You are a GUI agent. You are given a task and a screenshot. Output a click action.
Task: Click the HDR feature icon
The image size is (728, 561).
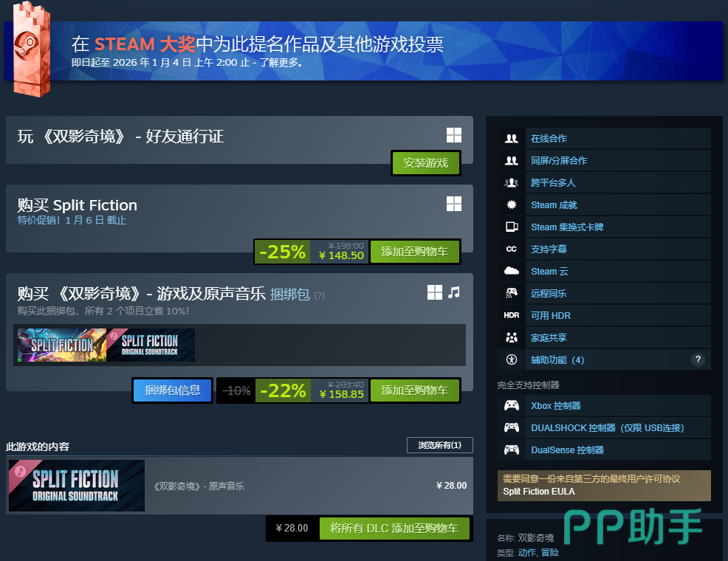(511, 315)
